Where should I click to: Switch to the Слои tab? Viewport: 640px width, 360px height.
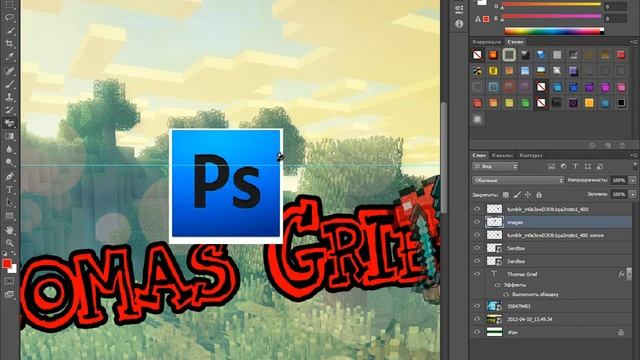coord(479,156)
